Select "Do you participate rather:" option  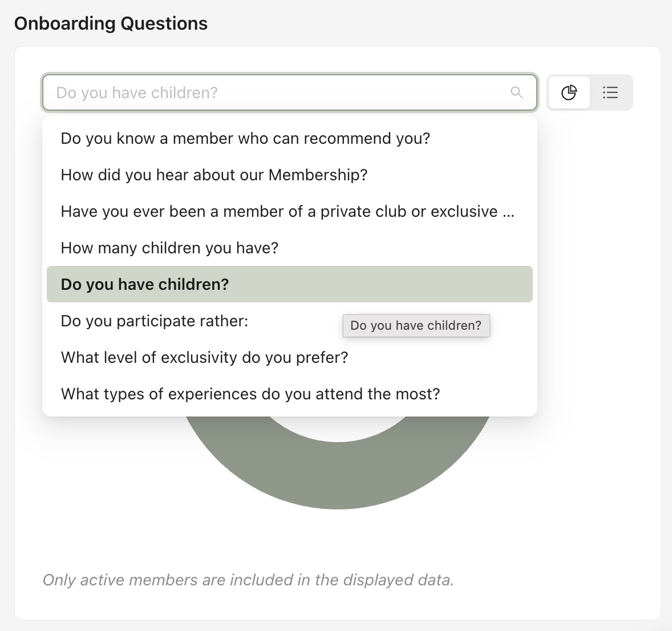click(155, 321)
